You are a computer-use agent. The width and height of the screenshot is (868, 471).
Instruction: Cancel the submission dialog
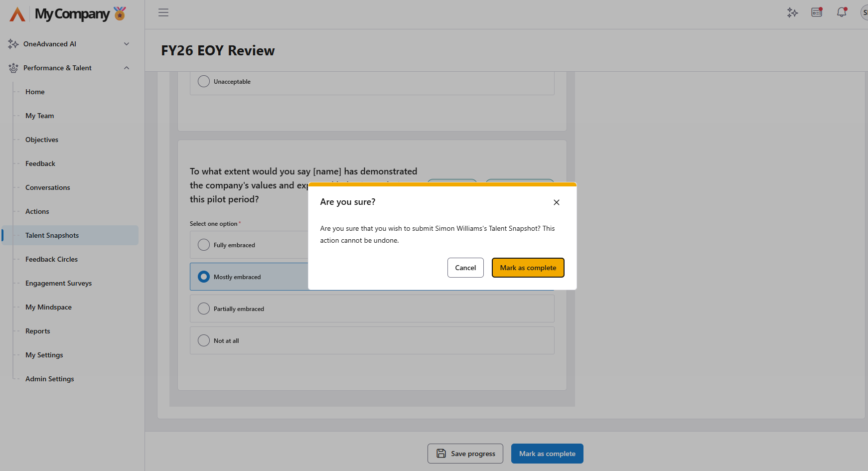tap(465, 268)
